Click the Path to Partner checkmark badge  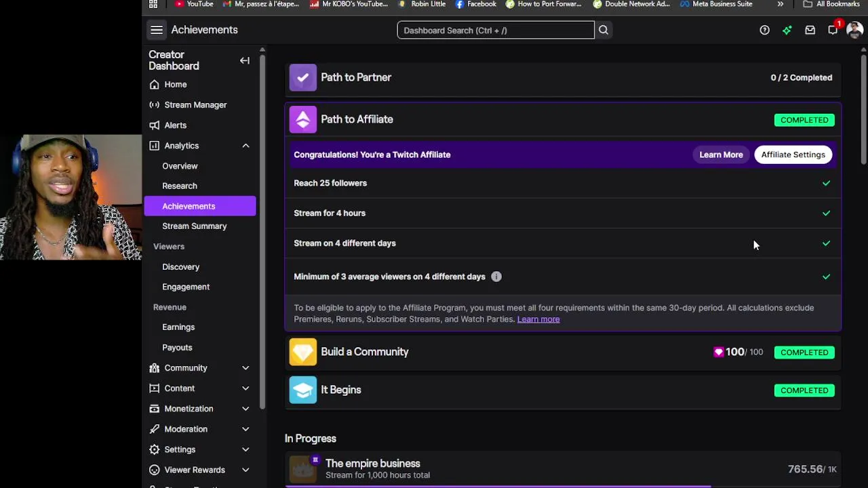(303, 77)
